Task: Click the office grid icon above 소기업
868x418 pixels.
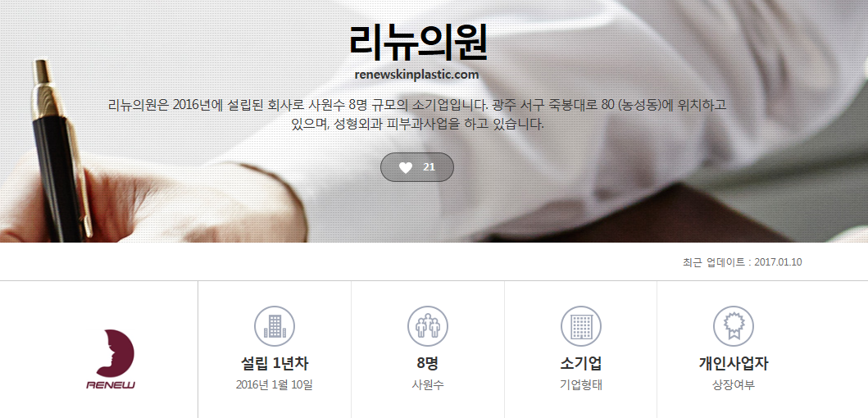Action: [x=580, y=326]
